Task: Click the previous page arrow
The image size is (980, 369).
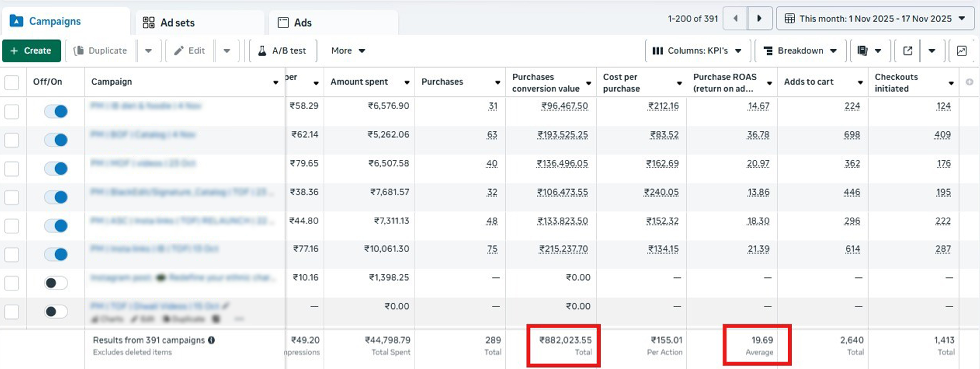Action: 735,18
